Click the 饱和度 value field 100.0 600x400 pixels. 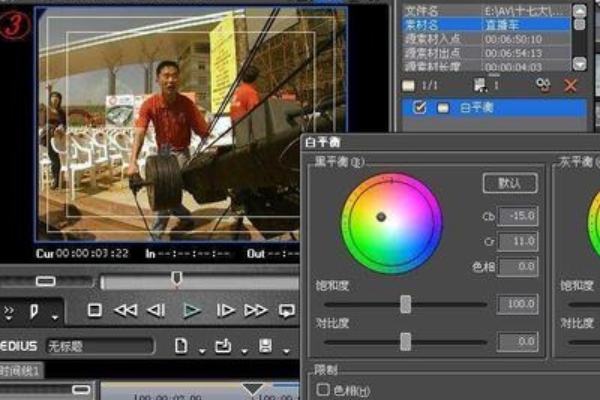[517, 304]
